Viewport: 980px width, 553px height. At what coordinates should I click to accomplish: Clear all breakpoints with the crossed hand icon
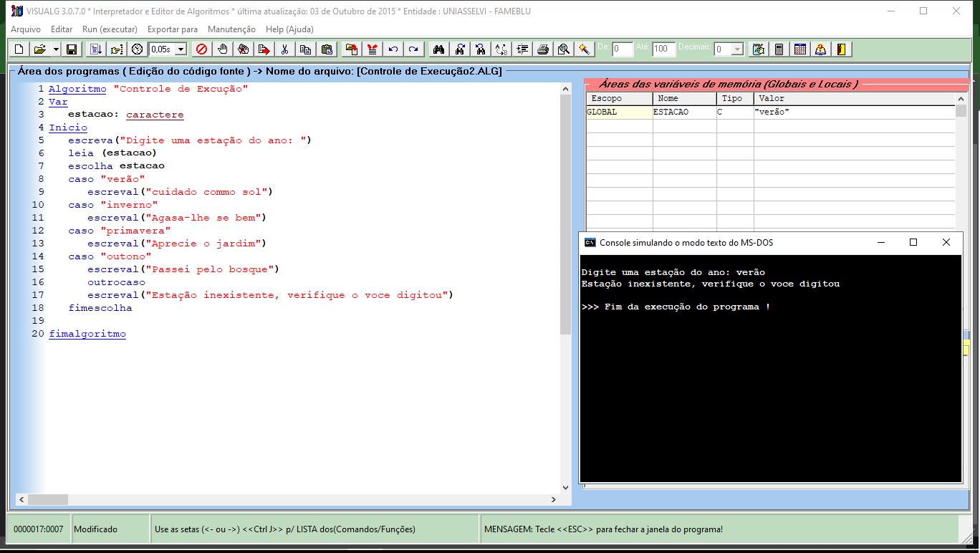244,49
